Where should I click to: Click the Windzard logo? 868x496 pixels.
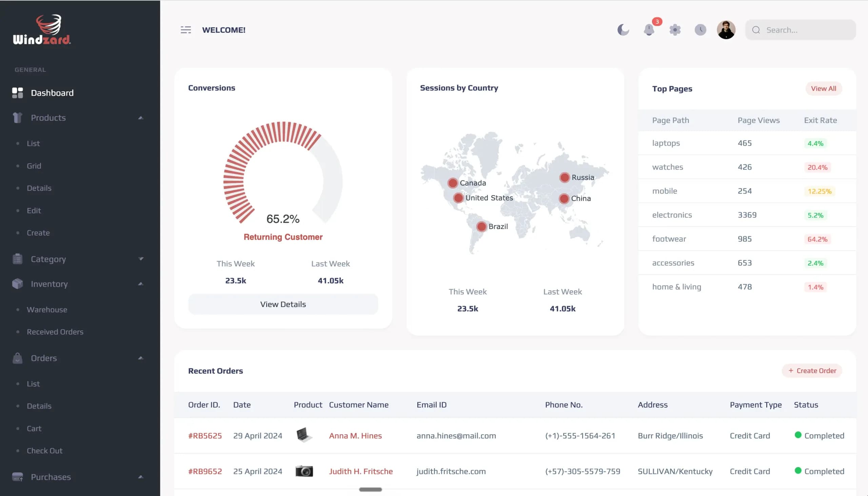(x=42, y=29)
